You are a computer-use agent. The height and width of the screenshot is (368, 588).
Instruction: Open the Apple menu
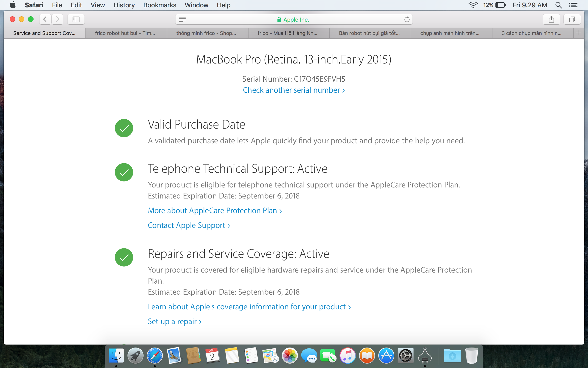(12, 5)
